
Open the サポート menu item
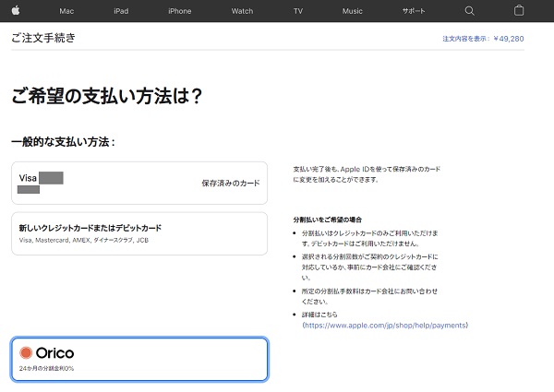[414, 11]
